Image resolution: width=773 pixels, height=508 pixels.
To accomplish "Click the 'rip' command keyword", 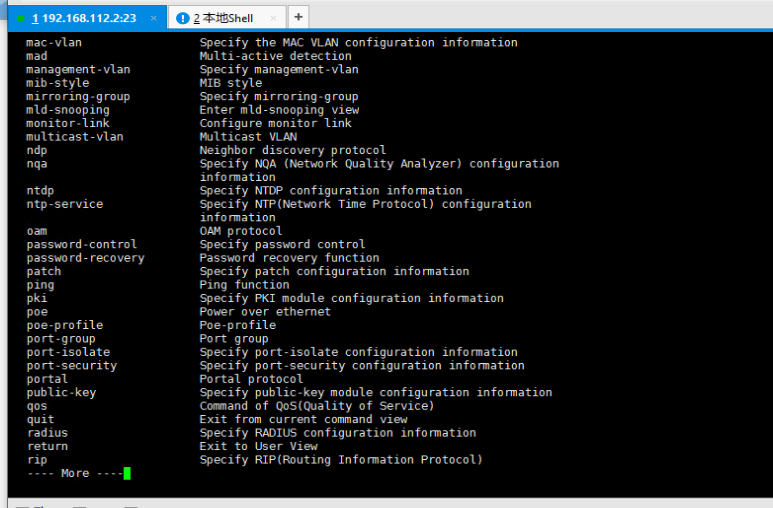I will coord(36,460).
